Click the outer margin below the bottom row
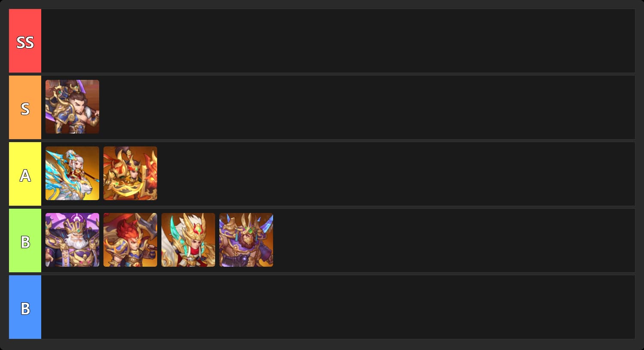 [322, 345]
